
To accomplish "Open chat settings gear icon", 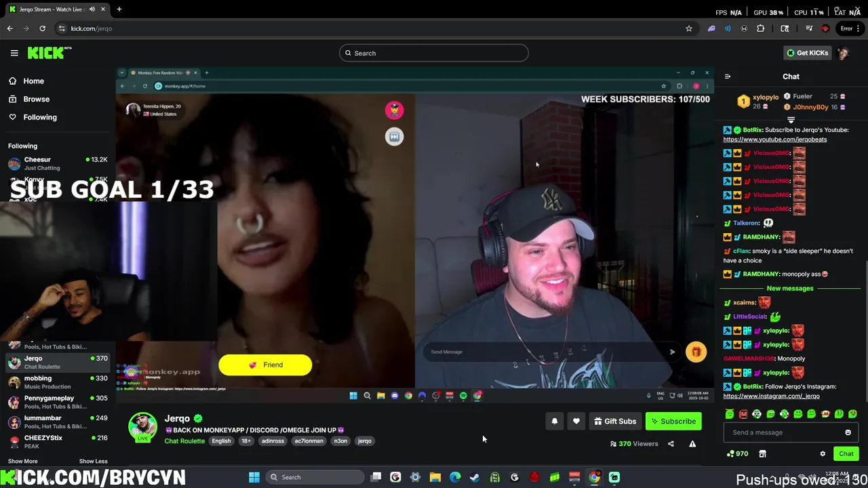I will [x=823, y=454].
